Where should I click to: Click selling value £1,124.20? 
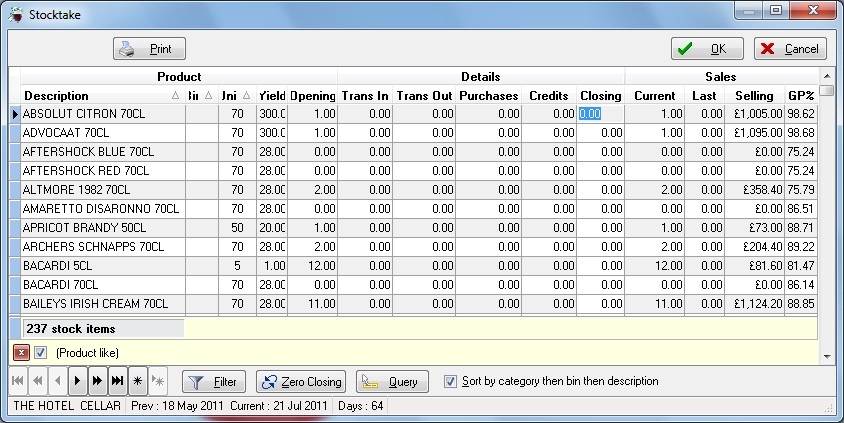(754, 304)
